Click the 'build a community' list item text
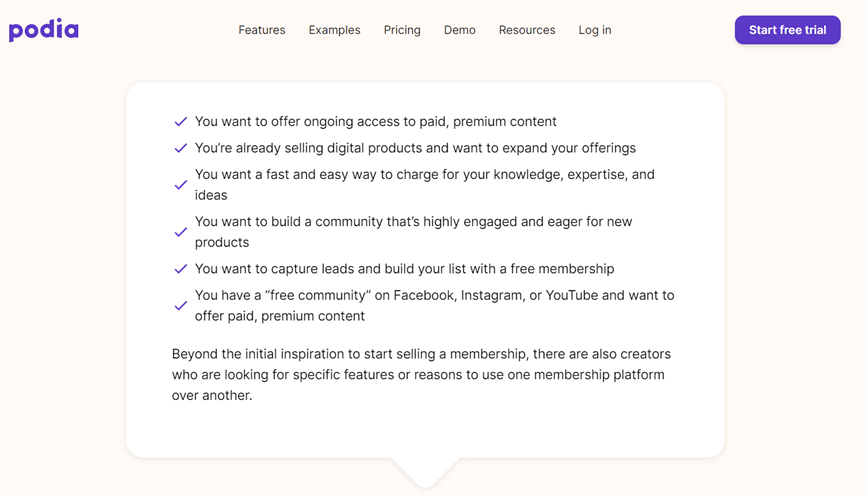Image resolution: width=867 pixels, height=496 pixels. coord(413,232)
